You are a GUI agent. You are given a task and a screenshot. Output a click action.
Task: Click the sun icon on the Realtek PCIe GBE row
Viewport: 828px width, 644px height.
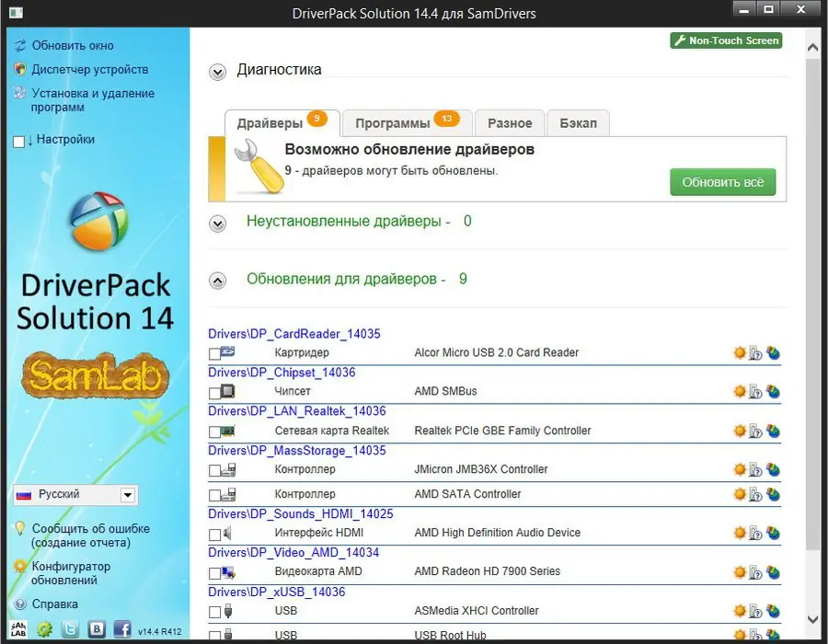pyautogui.click(x=740, y=431)
